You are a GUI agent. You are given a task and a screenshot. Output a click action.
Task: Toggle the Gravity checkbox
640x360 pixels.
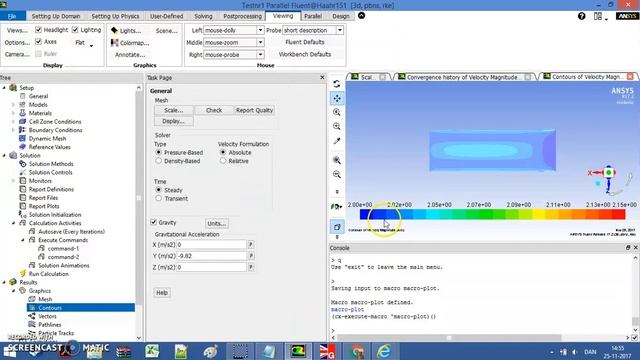(x=153, y=222)
